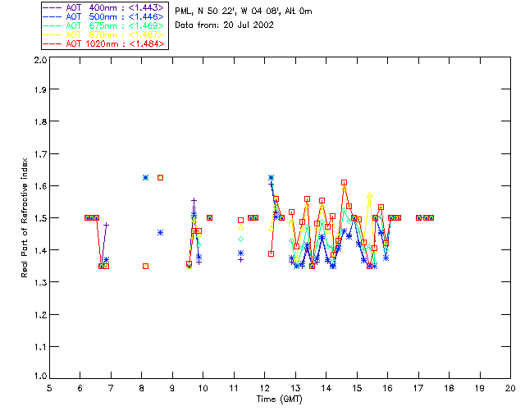Select the green diamond marker near 11 hours

[x=240, y=240]
